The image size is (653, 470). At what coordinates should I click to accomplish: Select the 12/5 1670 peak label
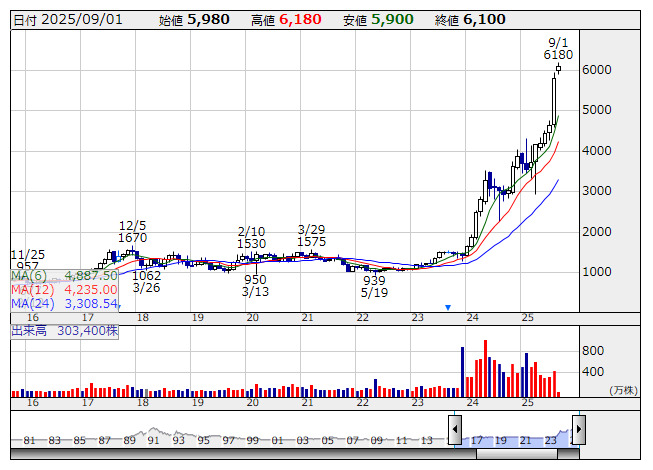(x=133, y=232)
